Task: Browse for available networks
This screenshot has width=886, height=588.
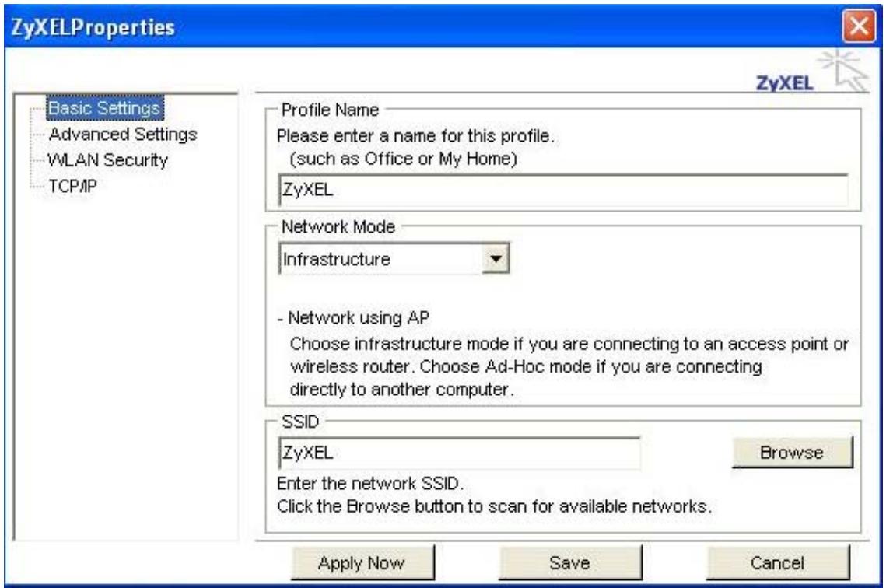Action: [x=792, y=452]
